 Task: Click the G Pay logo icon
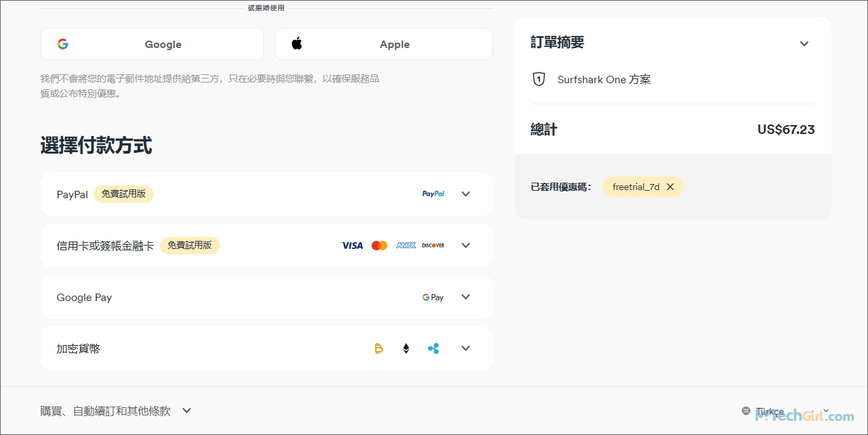[433, 297]
